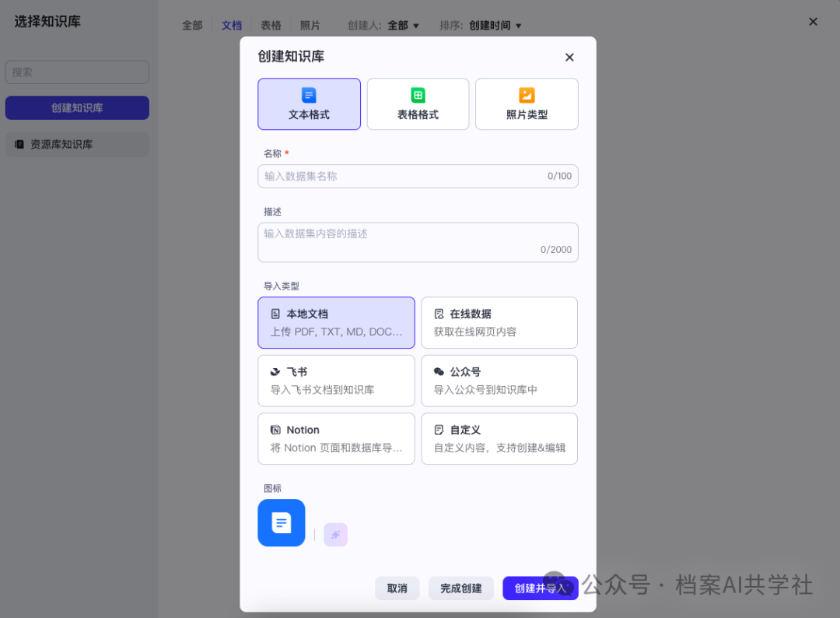840x618 pixels.
Task: Choose 飞书 import type
Action: (337, 381)
